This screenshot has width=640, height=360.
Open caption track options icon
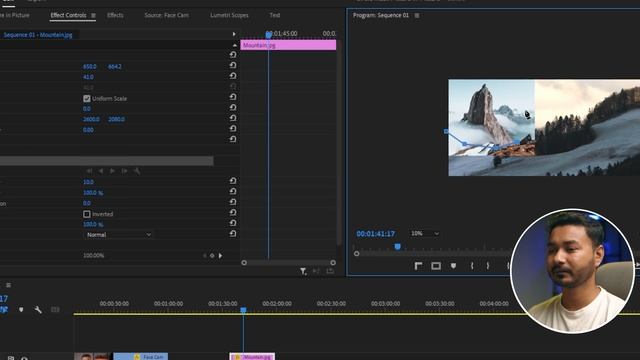pos(55,310)
